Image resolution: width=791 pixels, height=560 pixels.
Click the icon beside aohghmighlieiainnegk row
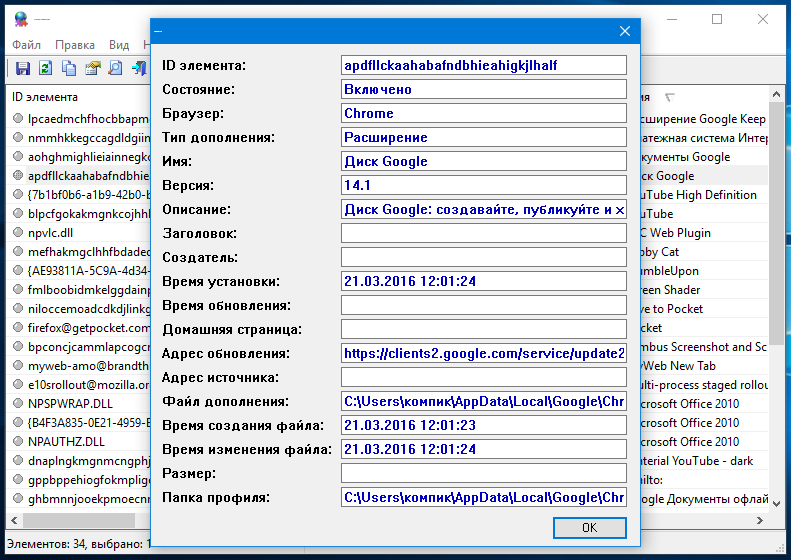coord(18,156)
